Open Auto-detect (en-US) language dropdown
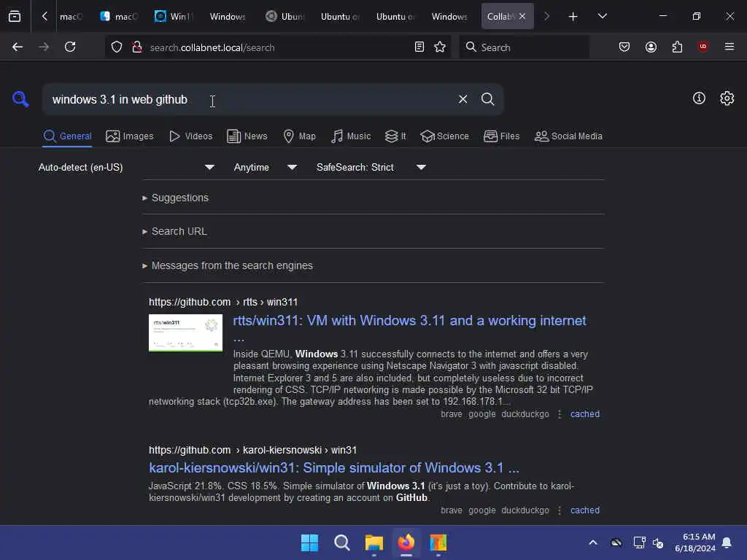This screenshot has height=560, width=747. pyautogui.click(x=126, y=167)
